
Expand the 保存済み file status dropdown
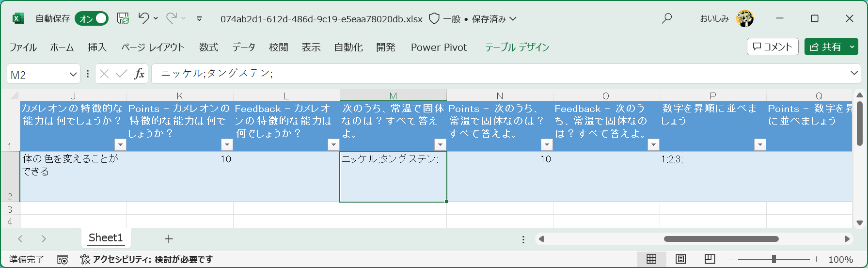(513, 18)
